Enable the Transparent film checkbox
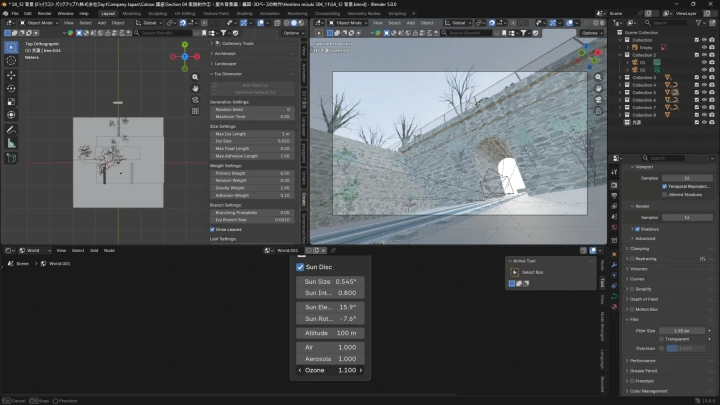Screen dimensions: 720x405 [x=662, y=339]
